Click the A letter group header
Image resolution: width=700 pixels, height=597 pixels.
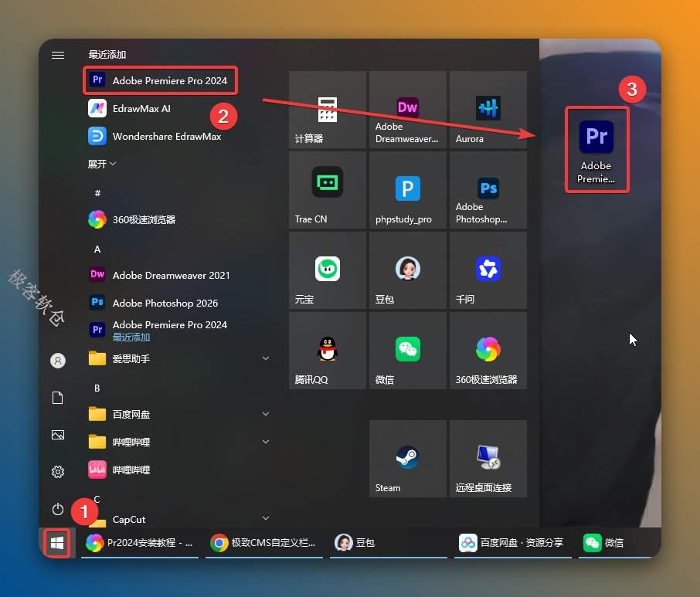97,249
